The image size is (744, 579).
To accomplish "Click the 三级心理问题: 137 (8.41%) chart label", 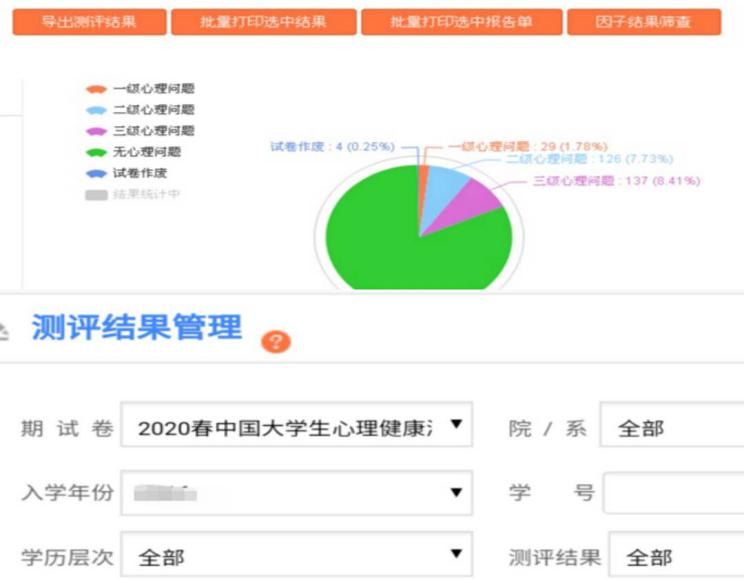I will click(x=617, y=181).
